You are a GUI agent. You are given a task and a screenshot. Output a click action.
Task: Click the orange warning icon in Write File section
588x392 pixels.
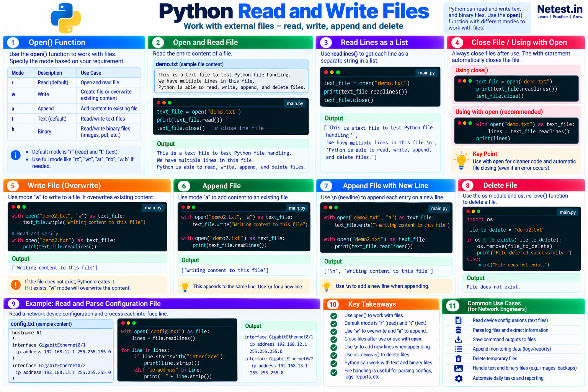[16, 285]
